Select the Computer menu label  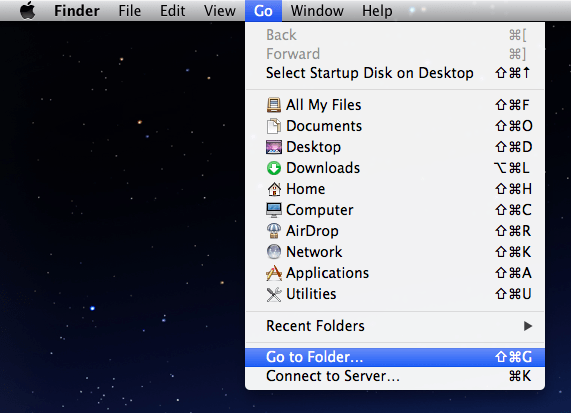(x=320, y=210)
